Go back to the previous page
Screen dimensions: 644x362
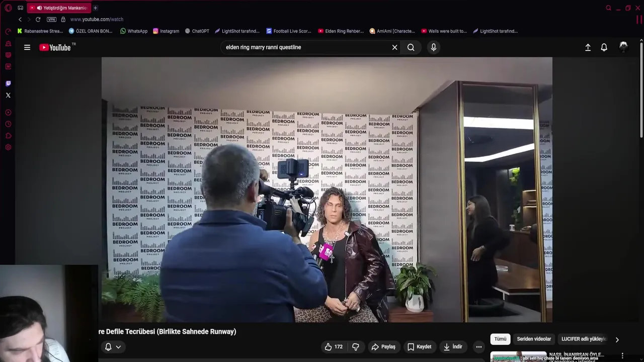(20, 19)
